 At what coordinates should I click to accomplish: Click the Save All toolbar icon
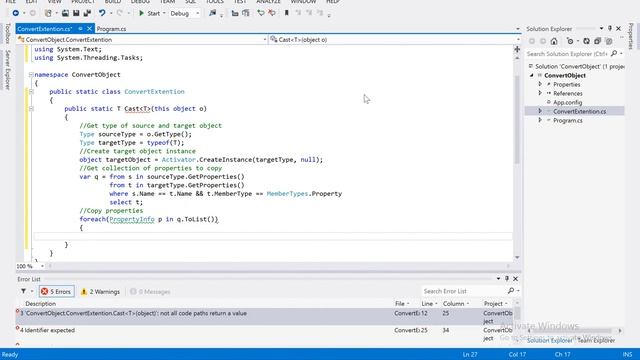click(87, 13)
